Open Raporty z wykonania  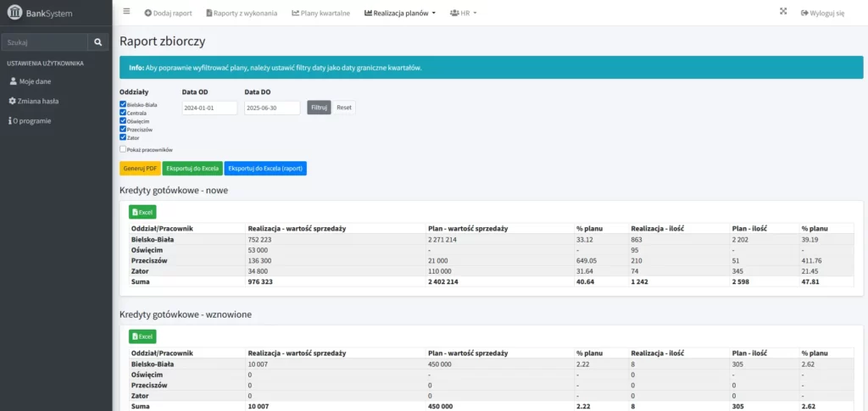(x=242, y=13)
